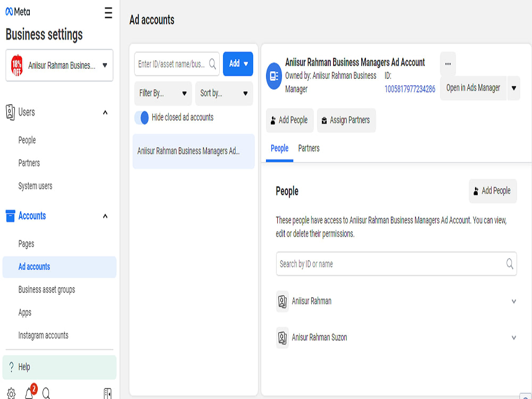Open Business asset groups in sidebar
The width and height of the screenshot is (532, 399).
tap(47, 290)
